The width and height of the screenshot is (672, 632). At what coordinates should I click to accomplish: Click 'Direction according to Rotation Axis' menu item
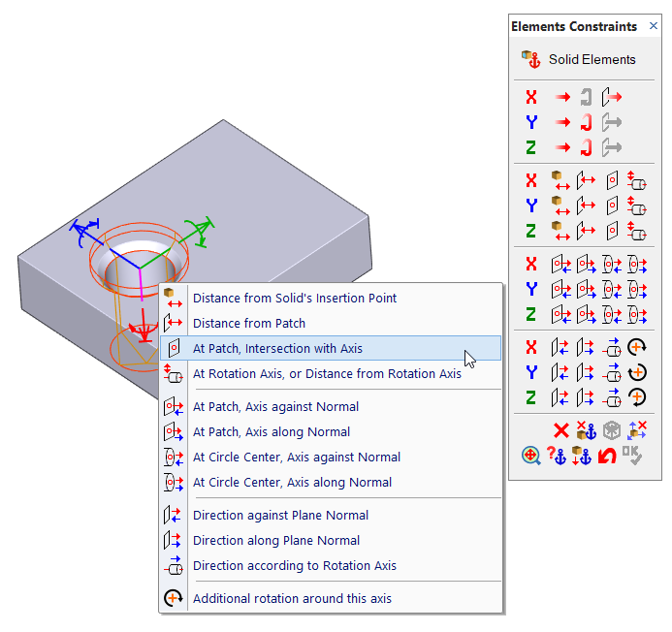[x=294, y=565]
